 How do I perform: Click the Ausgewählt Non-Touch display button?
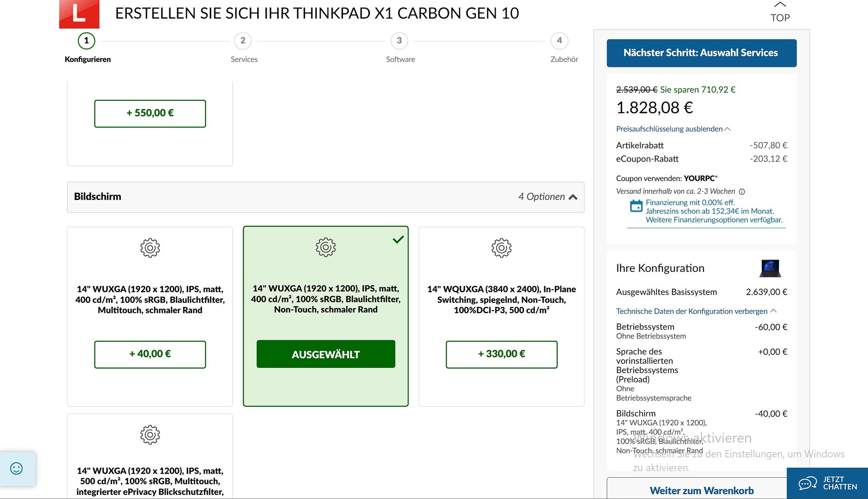pyautogui.click(x=325, y=354)
